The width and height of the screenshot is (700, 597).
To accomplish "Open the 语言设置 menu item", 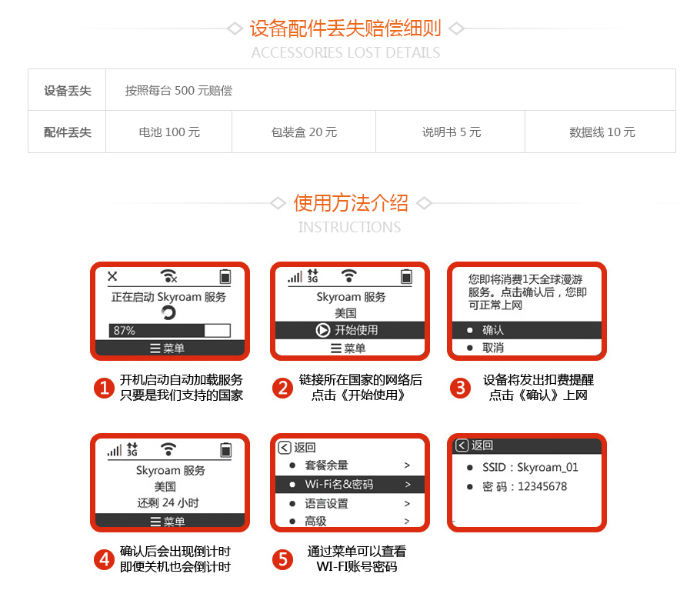I will point(349,504).
